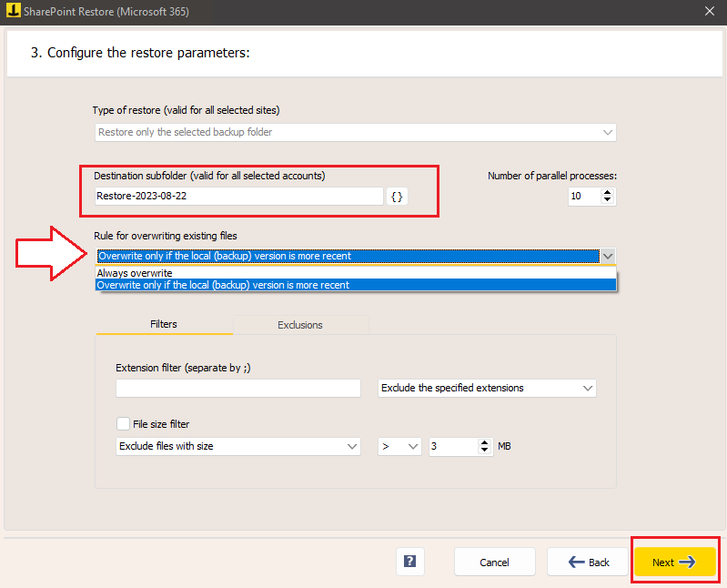Image resolution: width=727 pixels, height=588 pixels.
Task: Switch to the Exclusions tab
Action: point(300,325)
